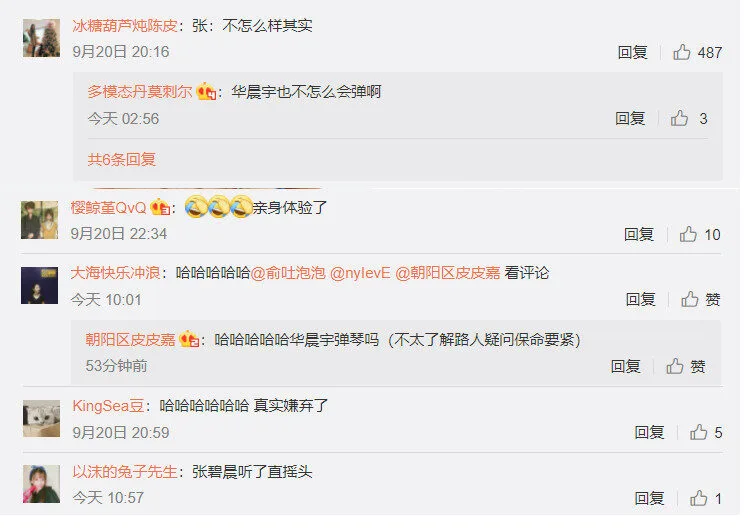Open the @俞吐泡泡 mention link
This screenshot has width=745, height=529.
tap(287, 273)
